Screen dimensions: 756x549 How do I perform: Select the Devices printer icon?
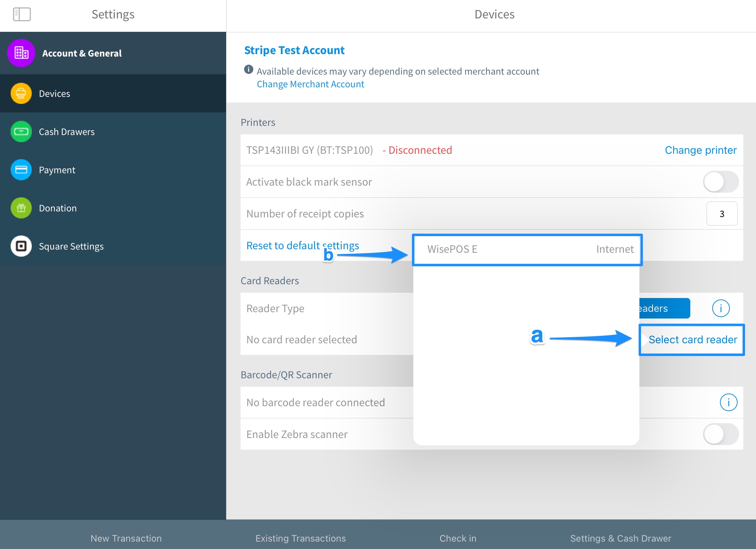point(21,93)
